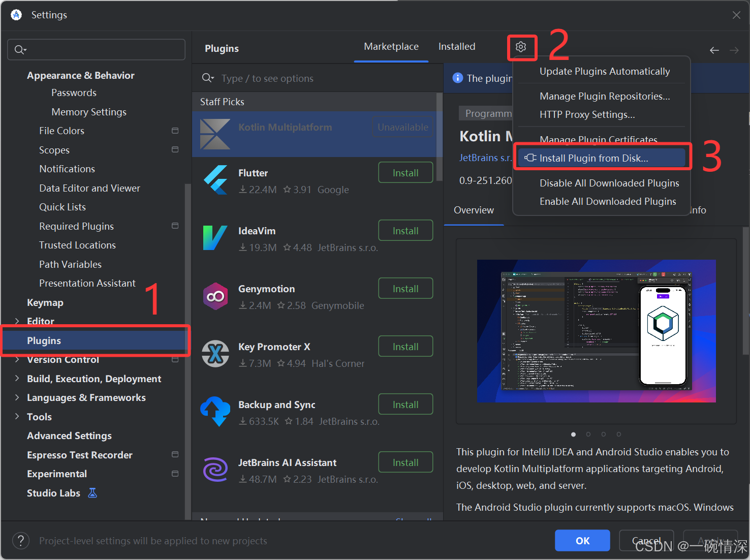The height and width of the screenshot is (560, 750).
Task: Focus the plugin marketplace search field
Action: [x=318, y=78]
